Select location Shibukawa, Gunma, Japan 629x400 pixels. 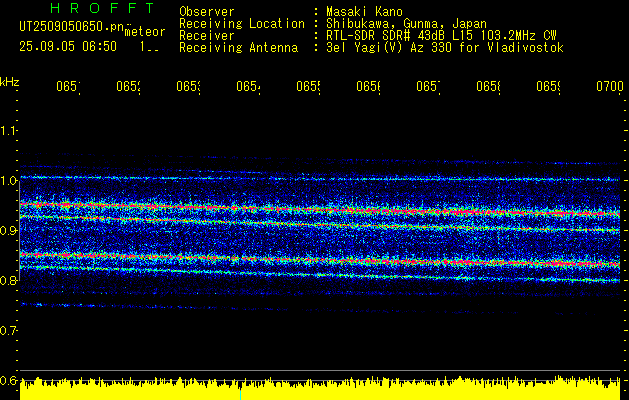click(x=406, y=24)
